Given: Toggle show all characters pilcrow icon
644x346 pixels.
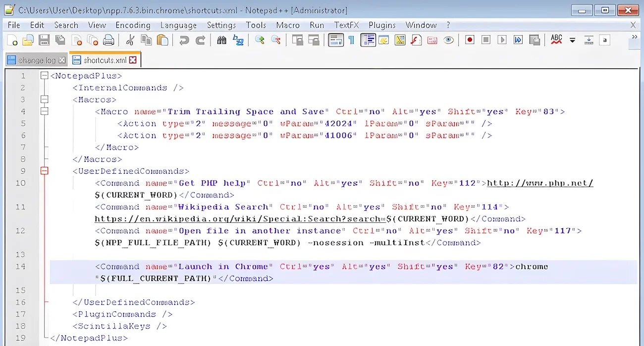Looking at the screenshot, I should (x=351, y=40).
